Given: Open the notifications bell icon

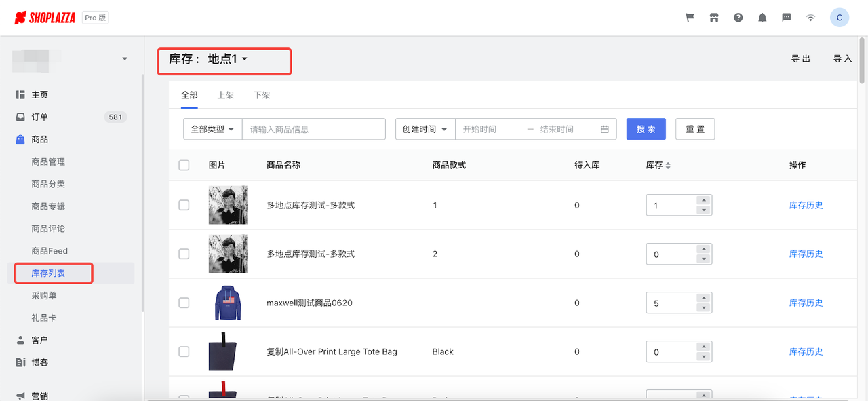Looking at the screenshot, I should 762,17.
